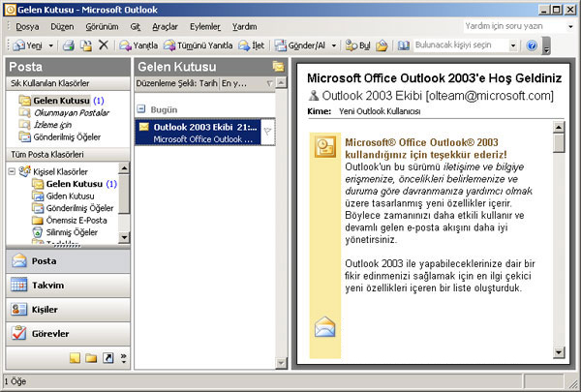Viewport: 581px width, 392px height.
Task: Click Tümünü Yanıtla reply-all button
Action: [199, 45]
